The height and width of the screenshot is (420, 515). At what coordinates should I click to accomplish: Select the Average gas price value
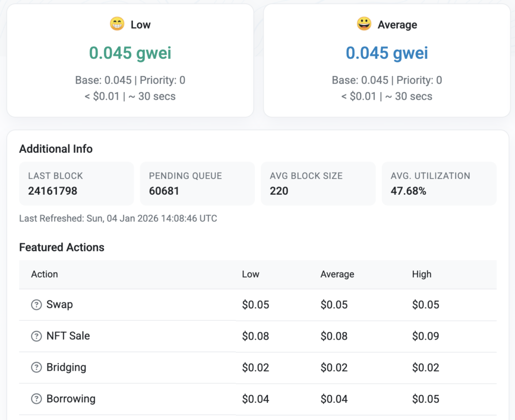tap(387, 53)
